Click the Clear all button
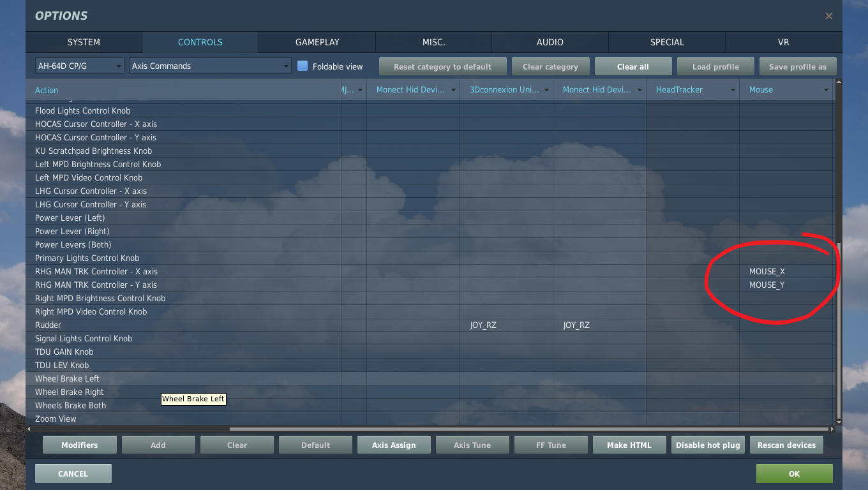The image size is (868, 490). 632,66
